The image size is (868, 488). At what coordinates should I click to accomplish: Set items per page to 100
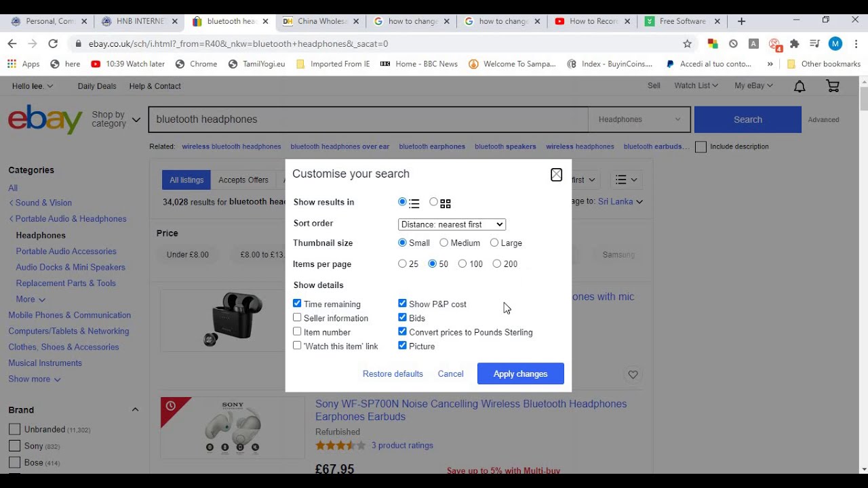coord(462,264)
